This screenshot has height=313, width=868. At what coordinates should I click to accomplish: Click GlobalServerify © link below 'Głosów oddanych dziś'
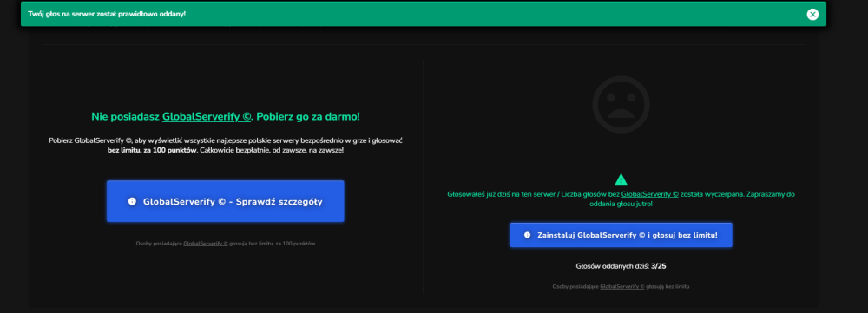[x=622, y=286]
